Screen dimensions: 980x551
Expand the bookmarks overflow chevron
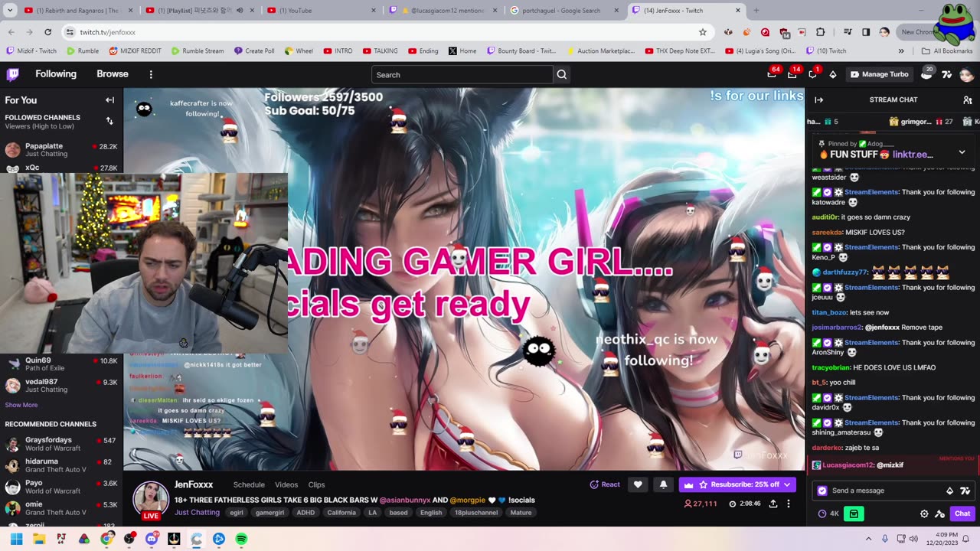901,51
